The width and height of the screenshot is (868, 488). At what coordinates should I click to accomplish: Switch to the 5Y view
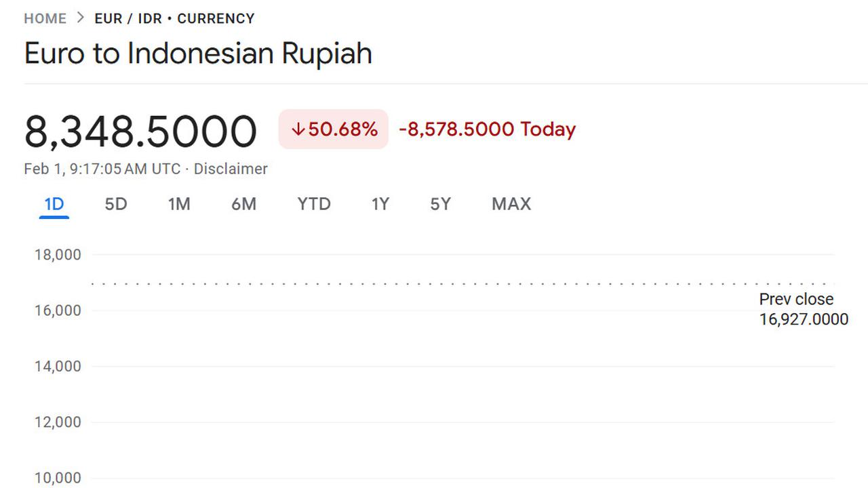(439, 203)
